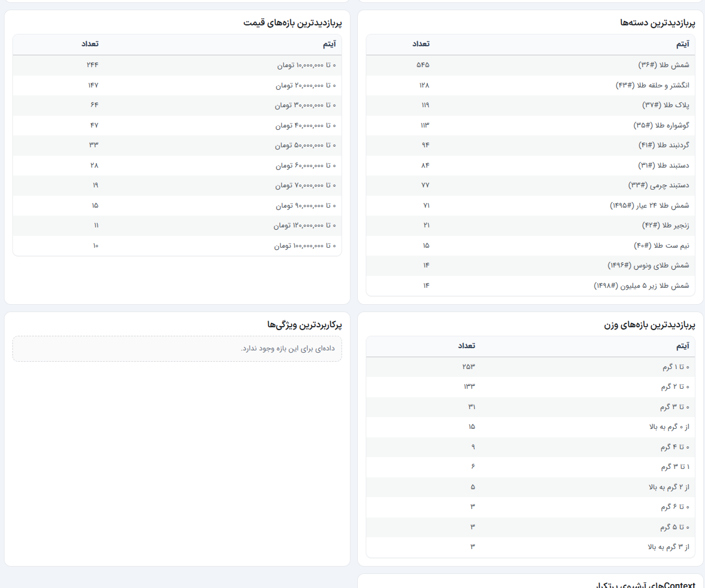705x588 pixels.
Task: Select the '۰ تا ۳۰,۰۰۰,۰۰۰ تومان' range
Action: coord(177,105)
